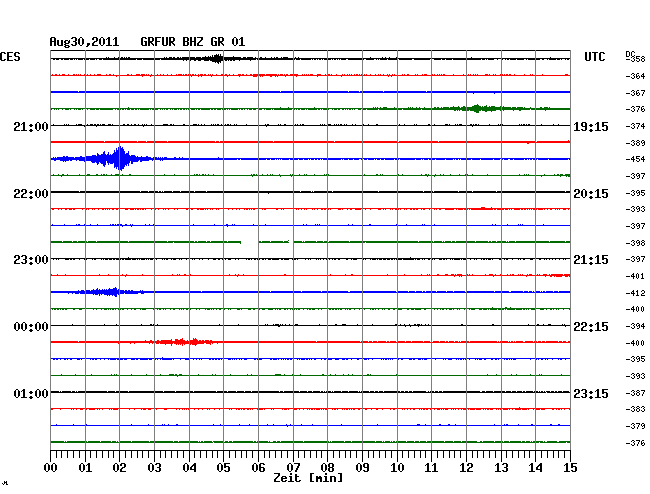Viewport: 650px width, 494px height.
Task: Click the DC offset value -401
Action: 635,276
